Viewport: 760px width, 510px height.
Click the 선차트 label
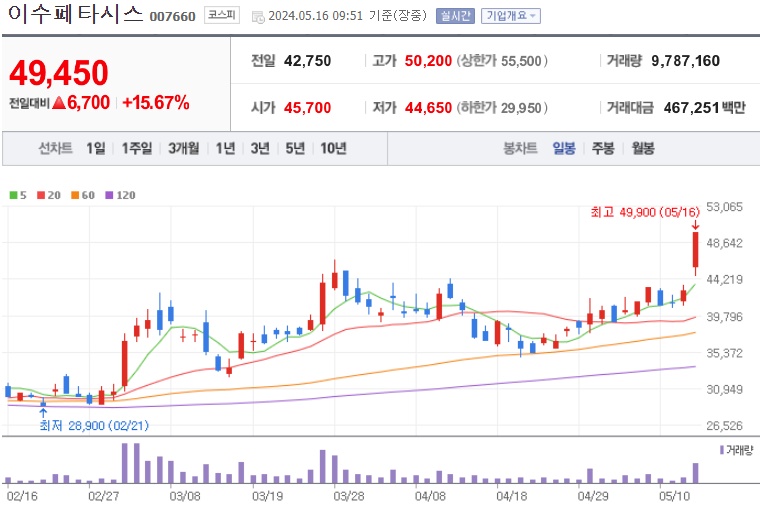pyautogui.click(x=56, y=148)
